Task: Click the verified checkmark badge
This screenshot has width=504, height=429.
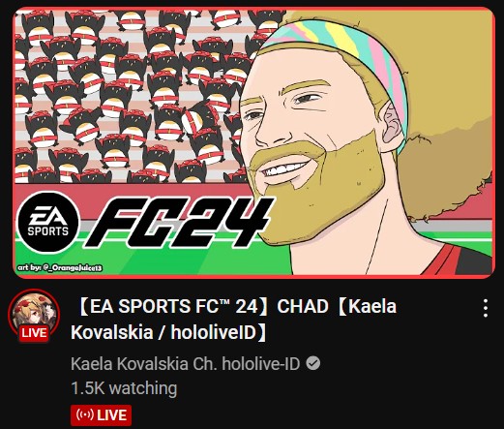Action: tap(313, 363)
